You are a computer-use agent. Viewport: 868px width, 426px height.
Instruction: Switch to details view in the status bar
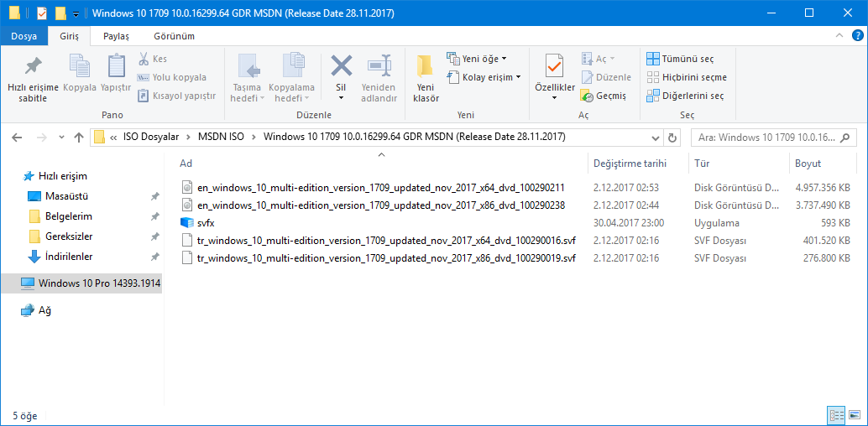click(836, 415)
